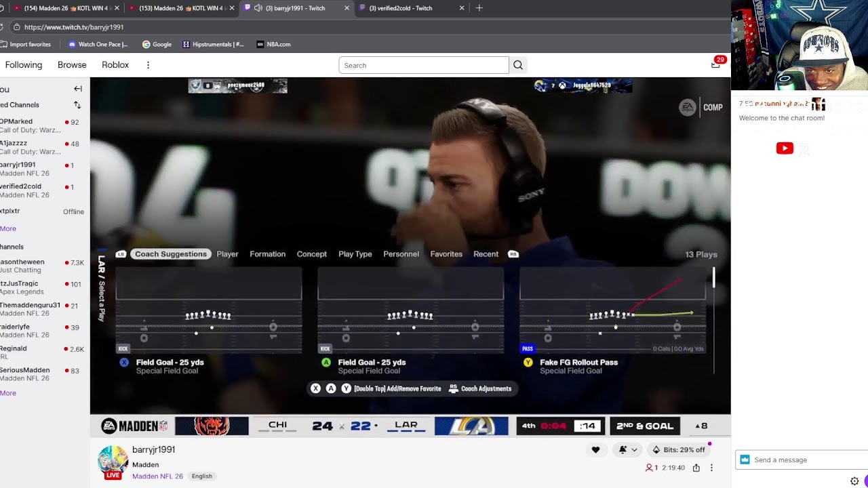
Task: Open the three-dot menu next to Roblox
Action: [x=148, y=65]
